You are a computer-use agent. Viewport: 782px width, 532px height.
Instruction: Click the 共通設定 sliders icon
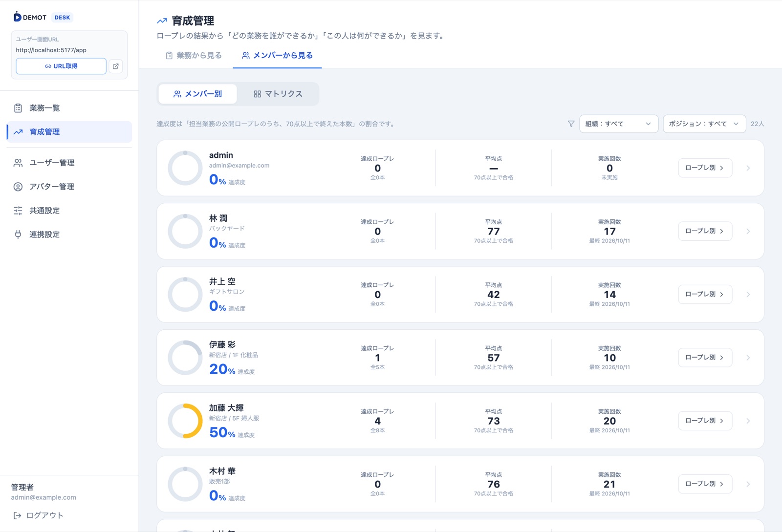[x=18, y=211]
